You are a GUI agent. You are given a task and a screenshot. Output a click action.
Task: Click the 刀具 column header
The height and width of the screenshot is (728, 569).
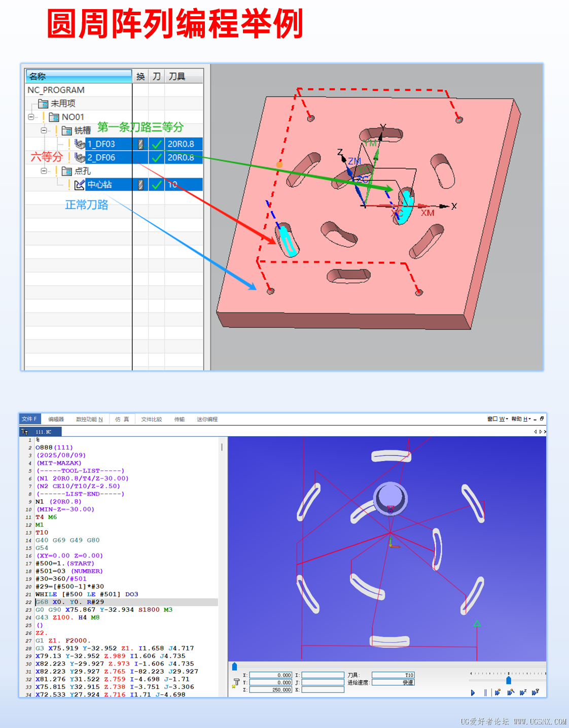(x=184, y=76)
